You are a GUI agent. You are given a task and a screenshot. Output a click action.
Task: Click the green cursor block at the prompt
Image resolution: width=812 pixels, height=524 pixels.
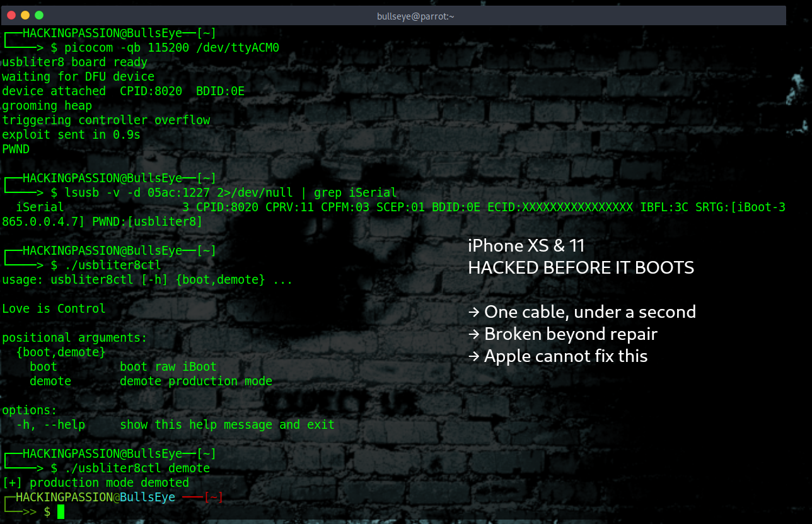pyautogui.click(x=61, y=511)
